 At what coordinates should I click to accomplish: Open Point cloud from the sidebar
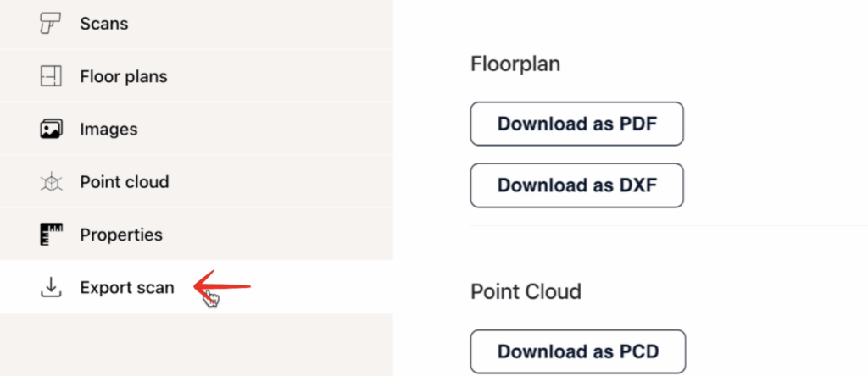pos(124,182)
